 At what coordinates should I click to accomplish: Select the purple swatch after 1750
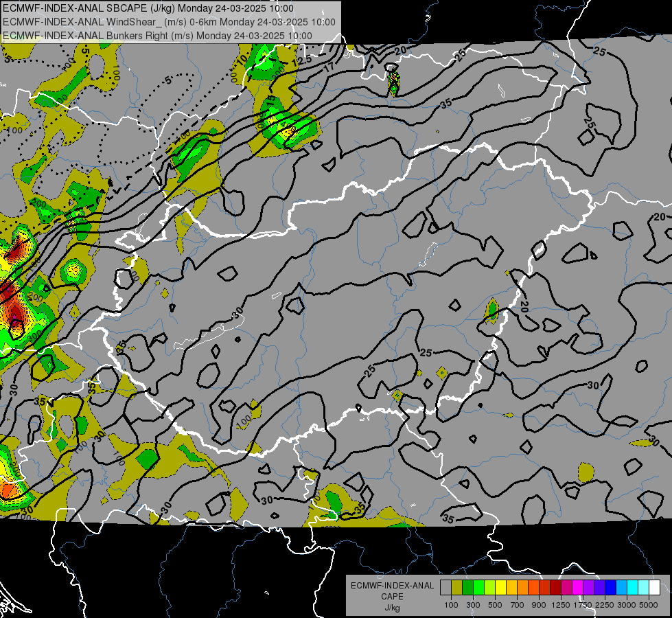(589, 588)
